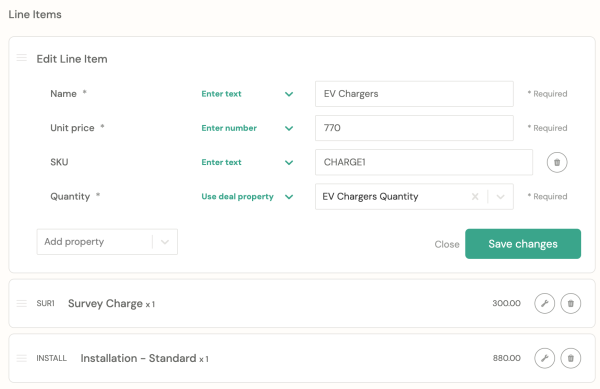Open the Add property dropdown
This screenshot has height=389, width=600.
tap(107, 242)
